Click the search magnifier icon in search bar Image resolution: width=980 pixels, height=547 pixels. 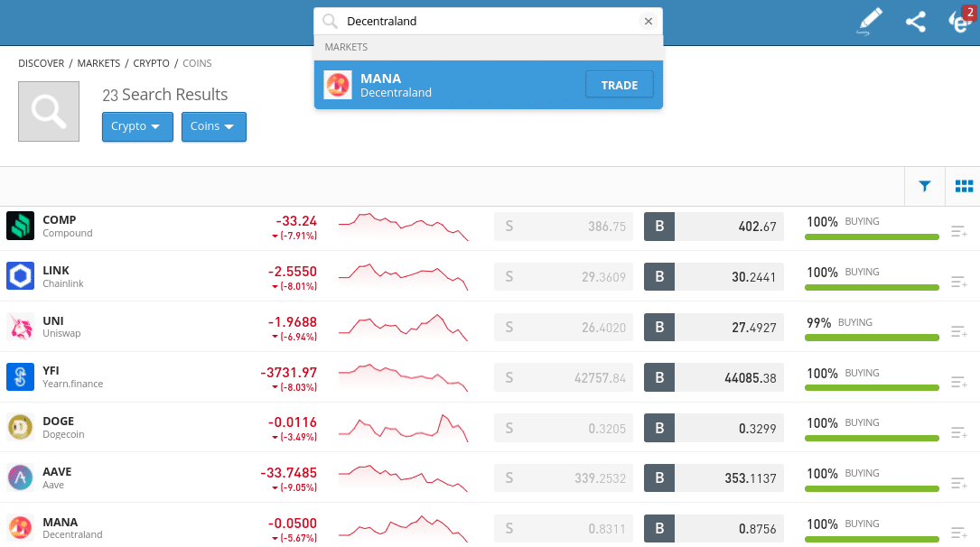pos(330,22)
